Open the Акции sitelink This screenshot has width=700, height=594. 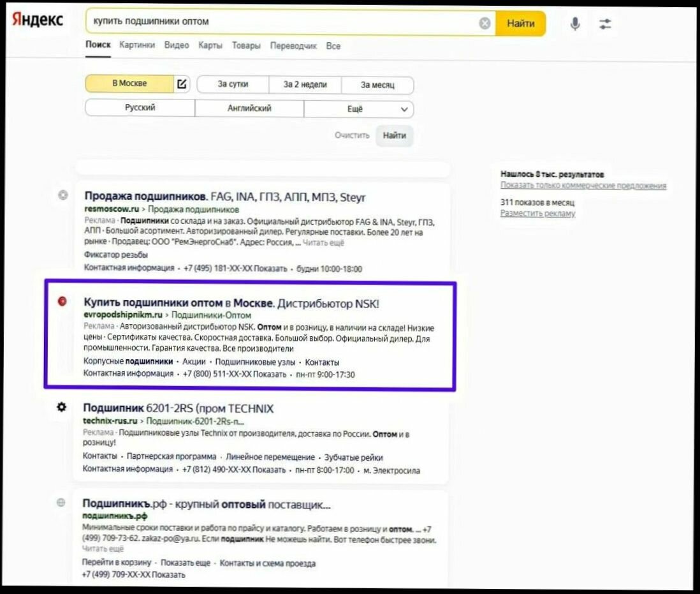pyautogui.click(x=194, y=362)
